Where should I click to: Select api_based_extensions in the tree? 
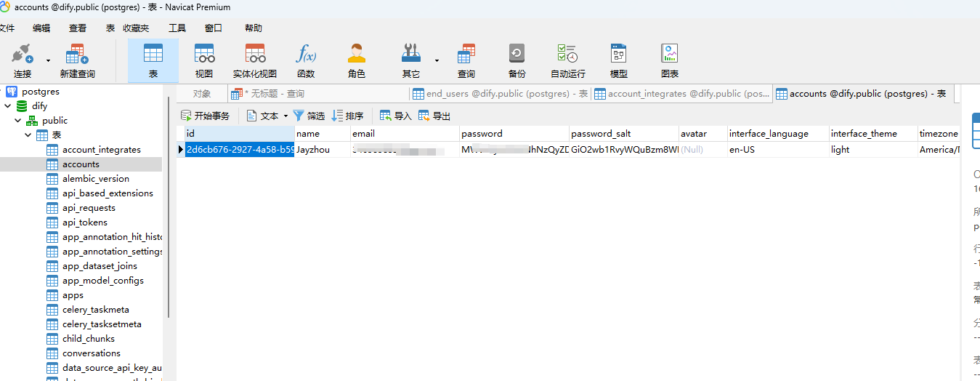108,193
